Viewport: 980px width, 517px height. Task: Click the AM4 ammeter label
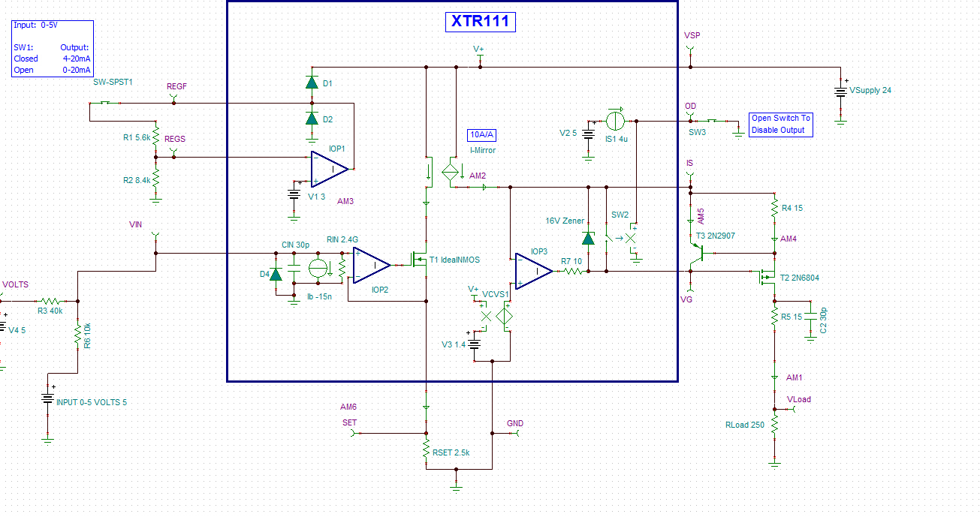click(x=789, y=239)
